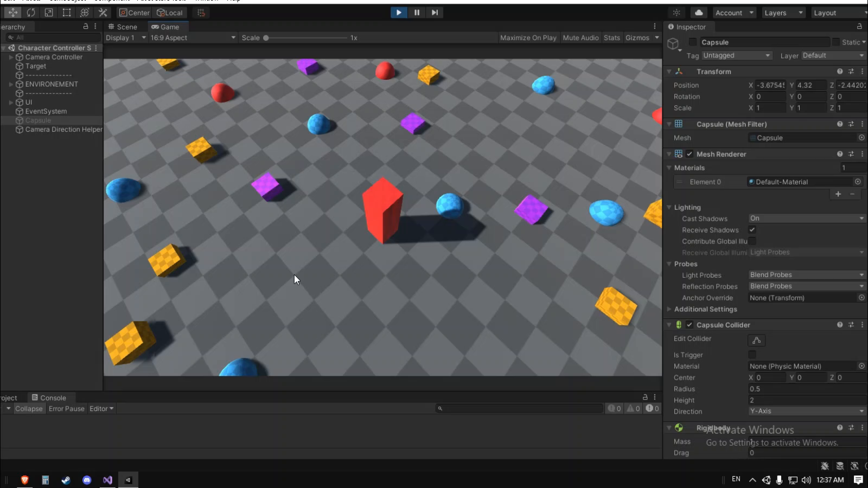
Task: Open the Layers dropdown
Action: (783, 12)
